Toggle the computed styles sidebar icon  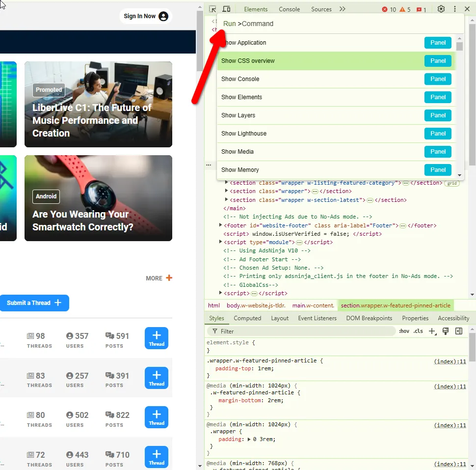coord(459,332)
